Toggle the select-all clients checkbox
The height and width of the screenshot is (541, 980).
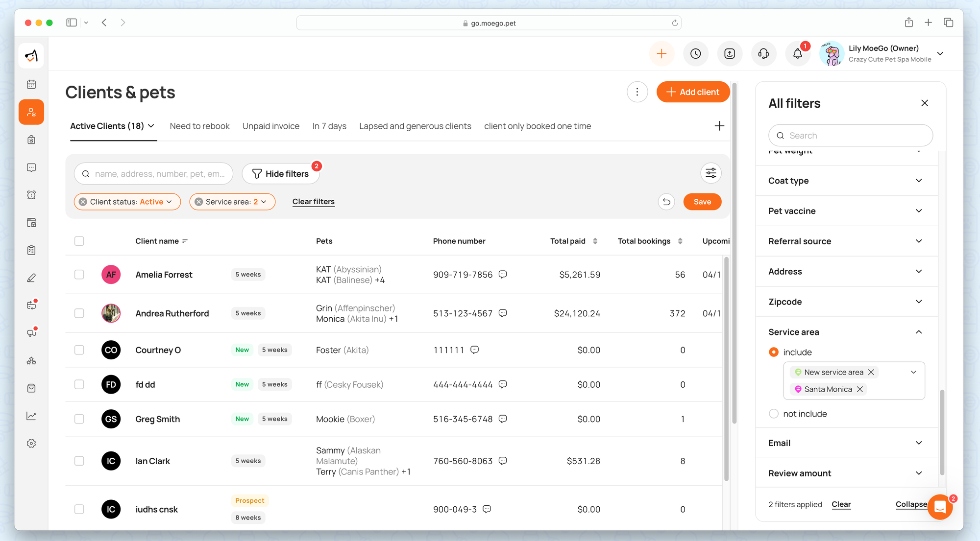pyautogui.click(x=79, y=241)
